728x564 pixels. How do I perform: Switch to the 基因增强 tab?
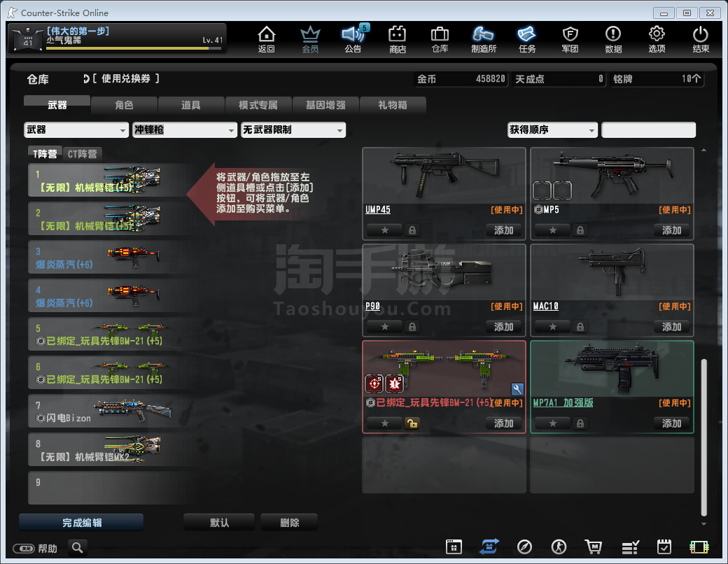tap(325, 105)
